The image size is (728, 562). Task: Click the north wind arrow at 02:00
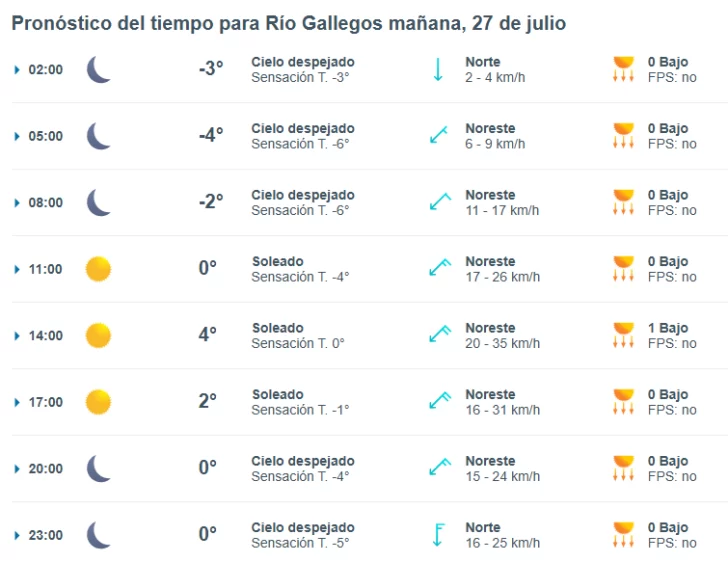click(438, 69)
